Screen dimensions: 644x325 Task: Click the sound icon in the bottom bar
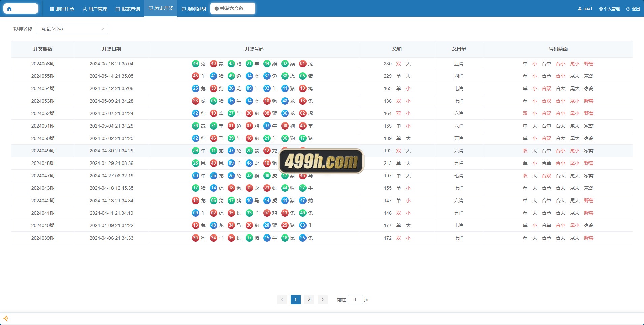pos(5,318)
